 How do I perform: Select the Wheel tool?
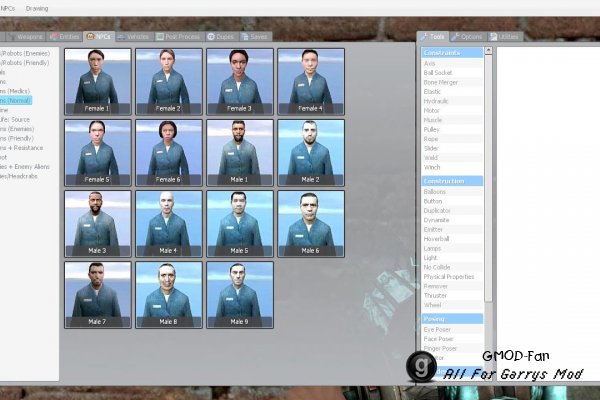point(452,305)
